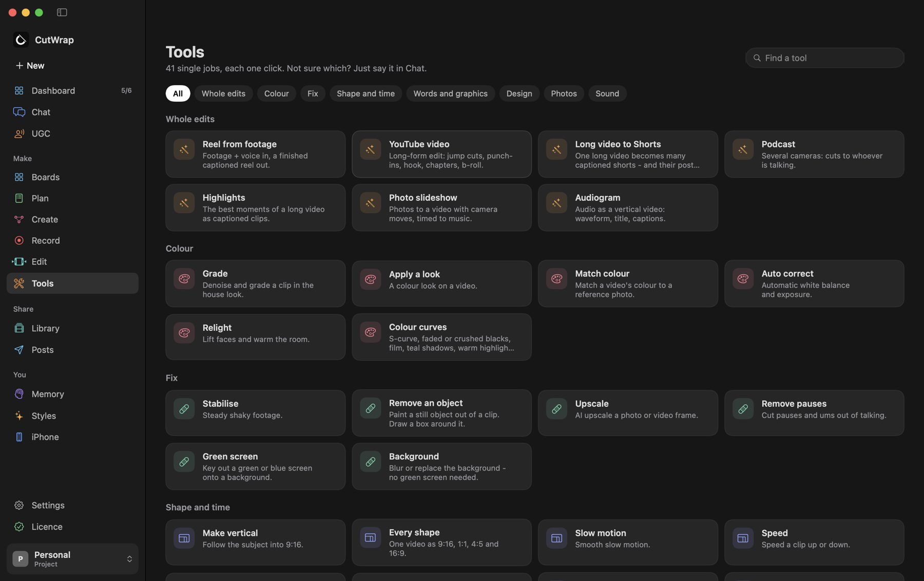Screen dimensions: 924x581
Task: Click the Stabilise bandage icon
Action: (x=184, y=409)
